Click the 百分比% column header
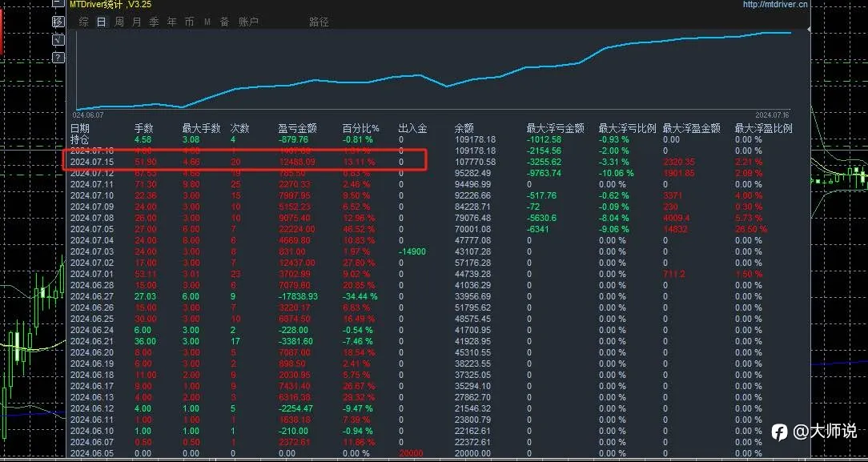868x462 pixels. click(x=360, y=128)
